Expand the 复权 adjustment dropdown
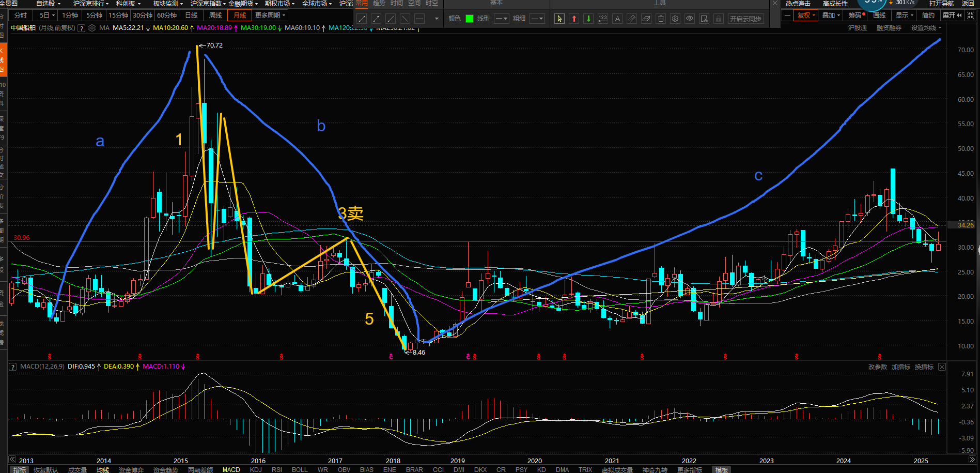Viewport: 980px width, 473px height. click(806, 16)
